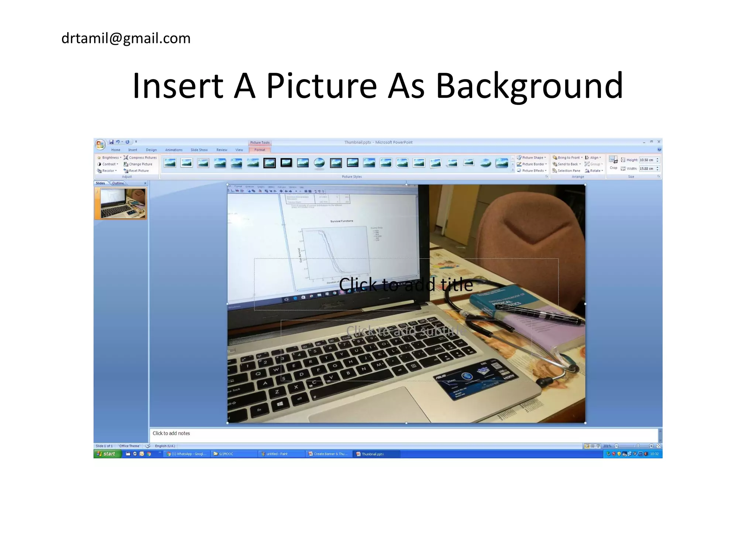Switch to the Slides pane tab

(x=100, y=183)
